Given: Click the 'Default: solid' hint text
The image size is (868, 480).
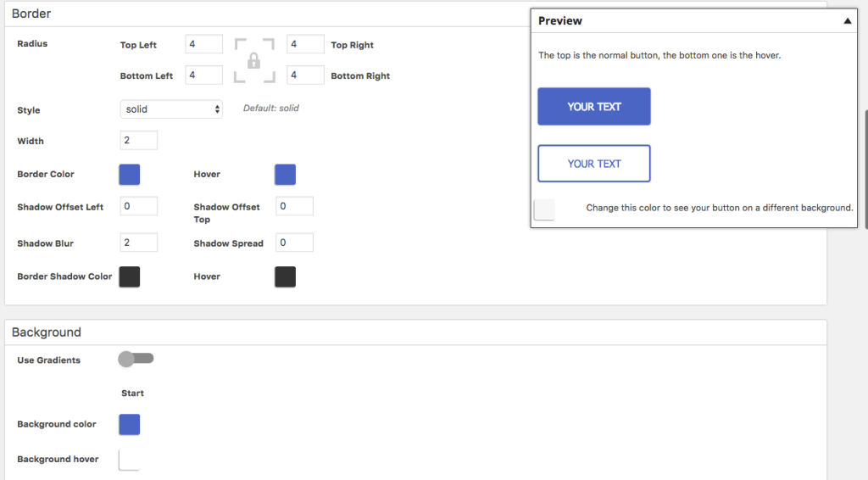Looking at the screenshot, I should click(270, 109).
